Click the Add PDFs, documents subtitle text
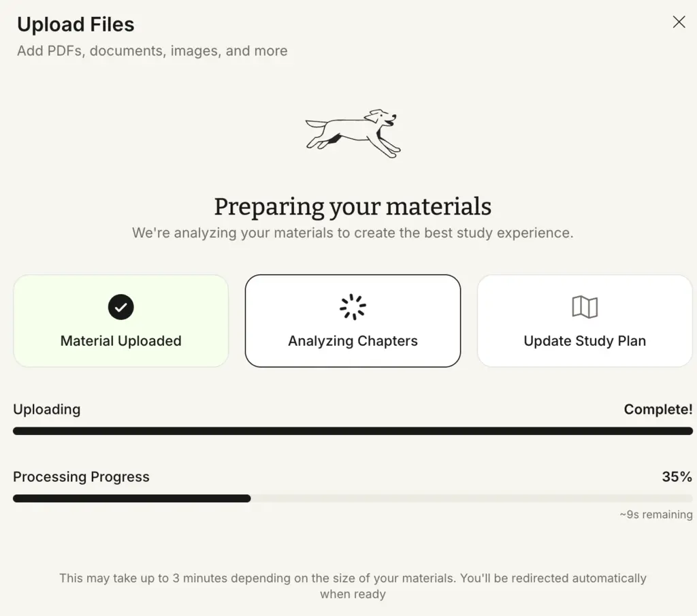Viewport: 697px width, 616px height. [x=152, y=51]
